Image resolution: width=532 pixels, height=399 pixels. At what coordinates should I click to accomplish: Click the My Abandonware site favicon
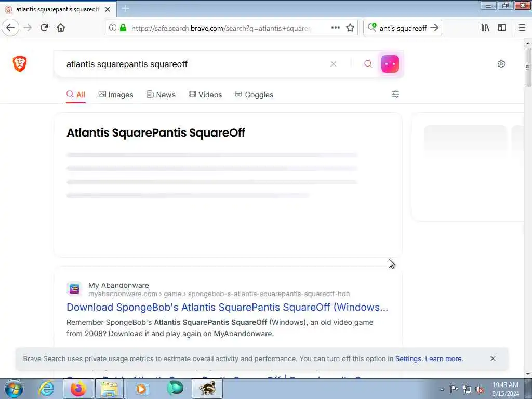[x=74, y=289]
